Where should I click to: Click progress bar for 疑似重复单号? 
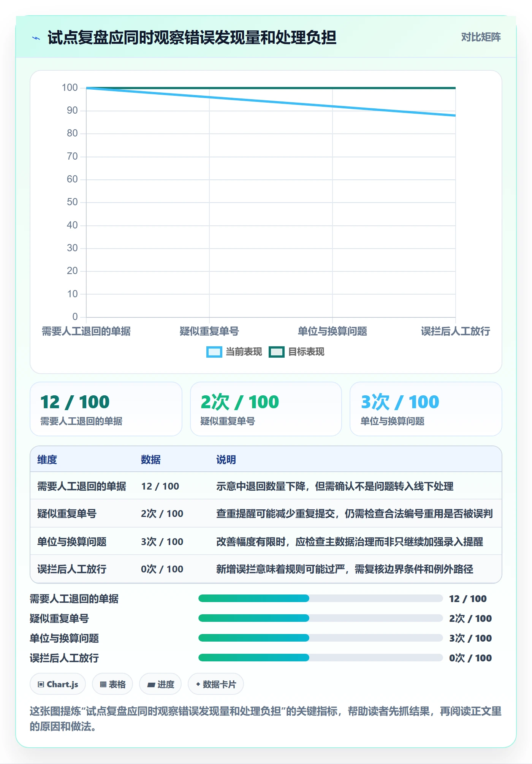click(320, 618)
